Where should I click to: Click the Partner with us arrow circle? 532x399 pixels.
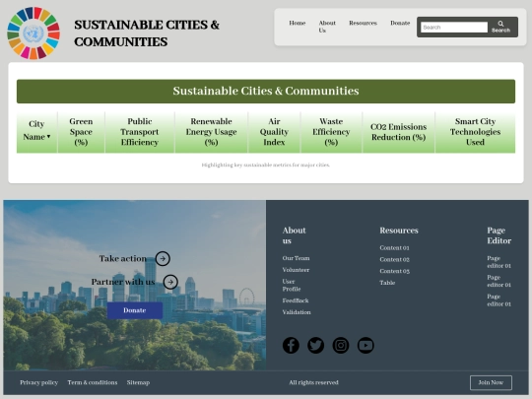[170, 282]
